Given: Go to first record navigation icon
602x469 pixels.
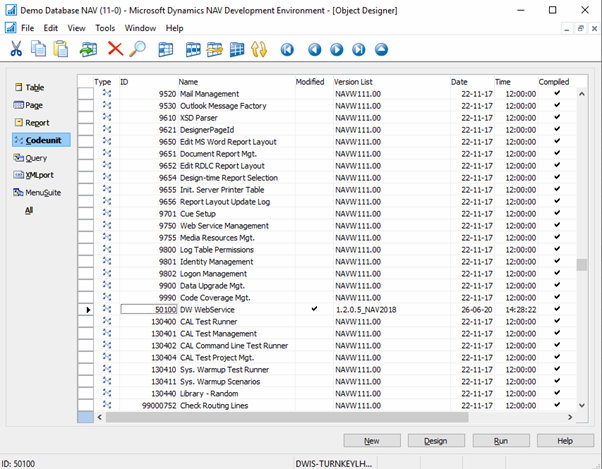Looking at the screenshot, I should pyautogui.click(x=288, y=48).
